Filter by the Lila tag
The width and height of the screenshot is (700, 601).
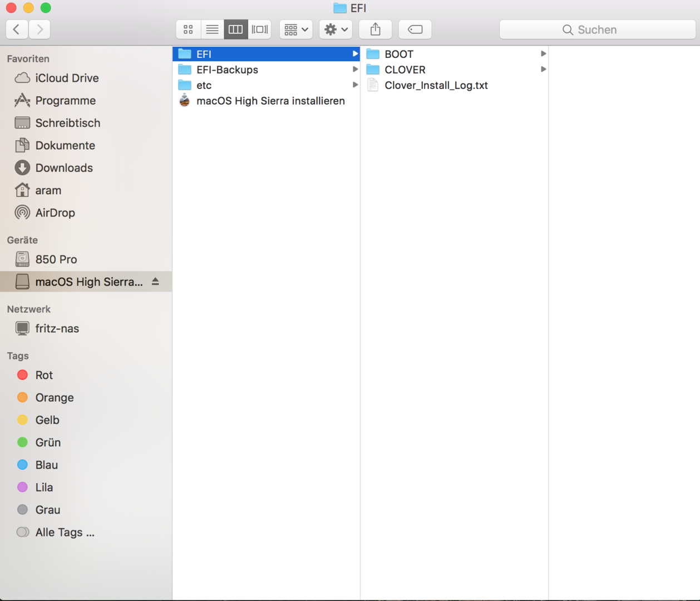coord(86,487)
